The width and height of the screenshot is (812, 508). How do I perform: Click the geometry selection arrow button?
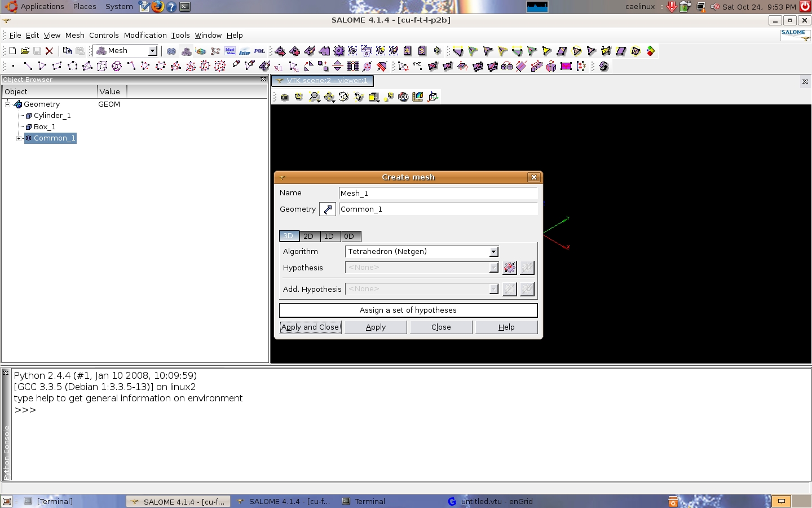tap(328, 209)
